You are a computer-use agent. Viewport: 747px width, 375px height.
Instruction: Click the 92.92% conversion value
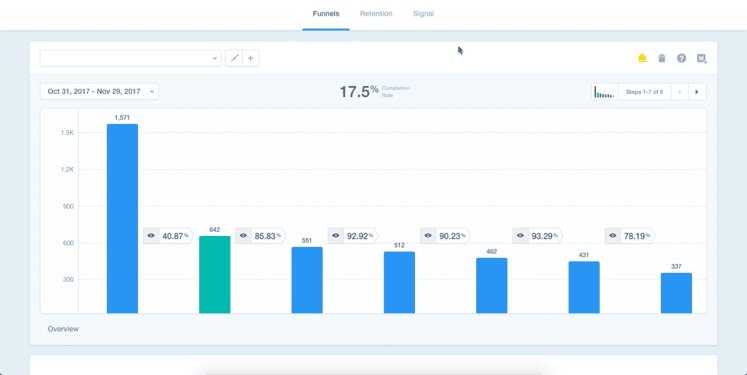point(360,235)
